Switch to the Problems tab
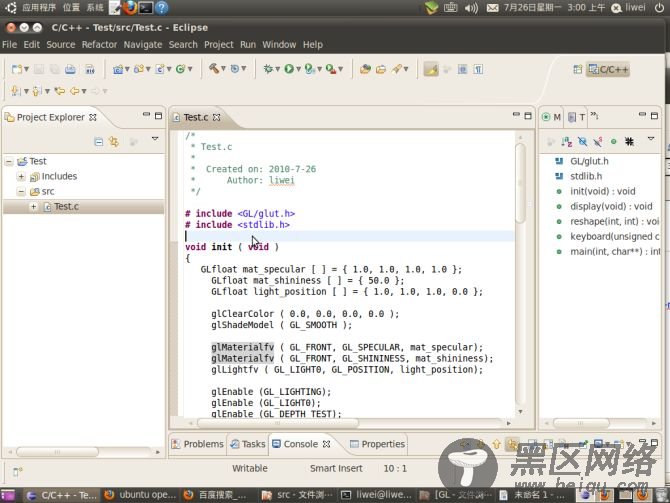Screen dimensions: 670x503 [x=197, y=444]
